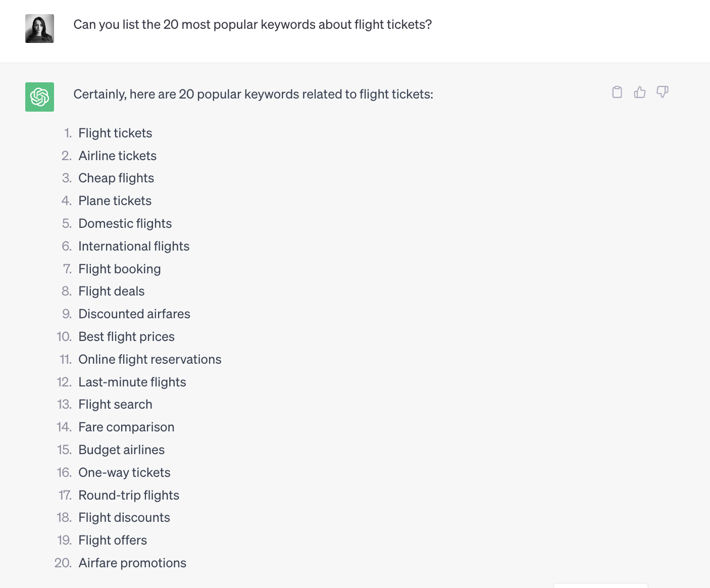
Task: Click the user's profile avatar photo
Action: click(x=39, y=28)
